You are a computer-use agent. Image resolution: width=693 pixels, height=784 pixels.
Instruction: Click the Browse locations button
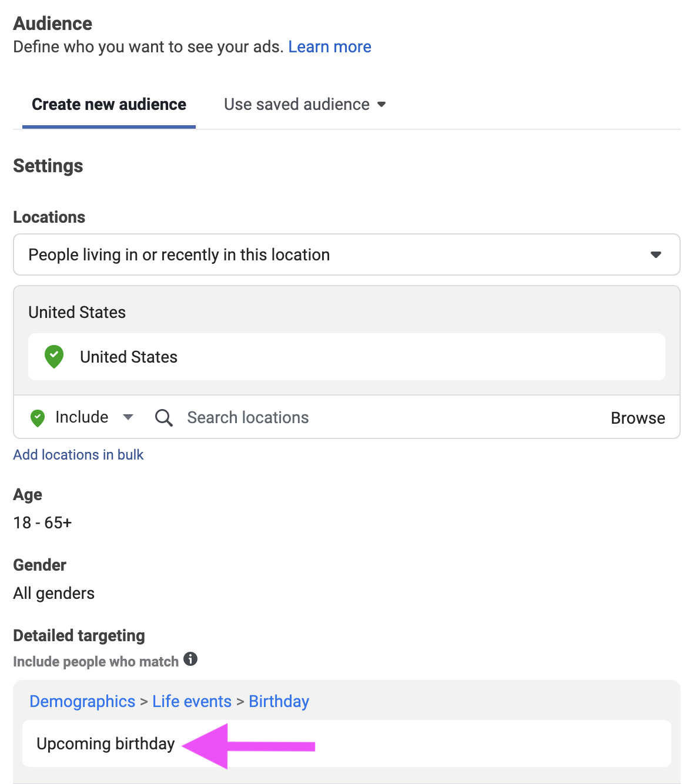(638, 418)
